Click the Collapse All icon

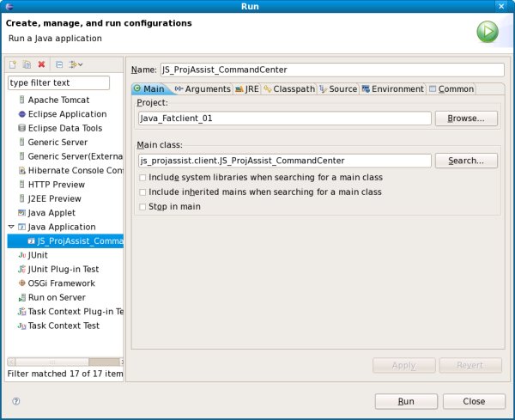pyautogui.click(x=59, y=64)
